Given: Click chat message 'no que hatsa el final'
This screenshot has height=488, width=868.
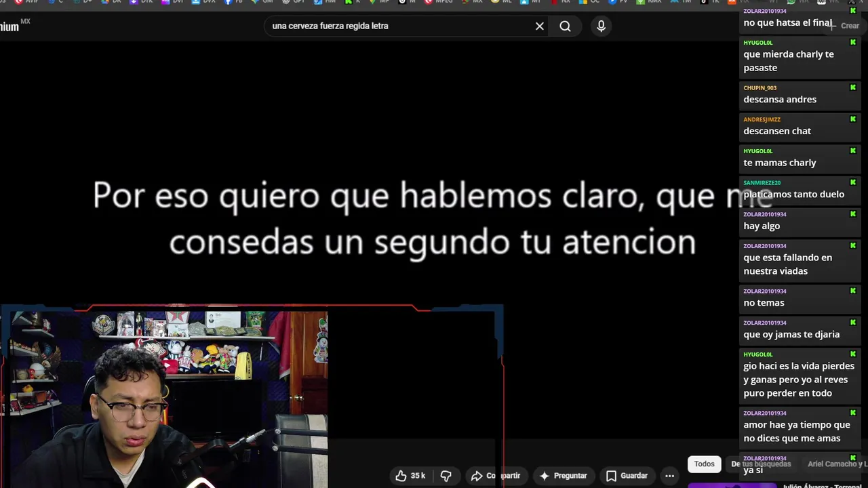Looking at the screenshot, I should 787,23.
